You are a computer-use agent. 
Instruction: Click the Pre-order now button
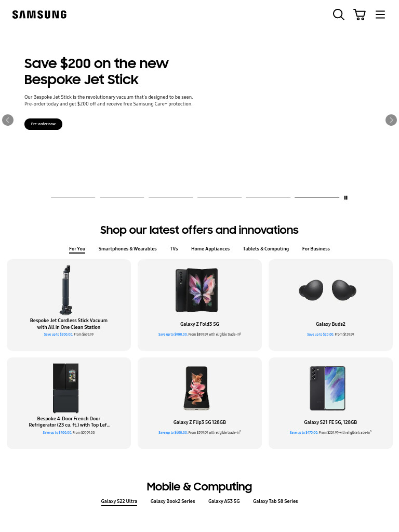[x=43, y=124]
